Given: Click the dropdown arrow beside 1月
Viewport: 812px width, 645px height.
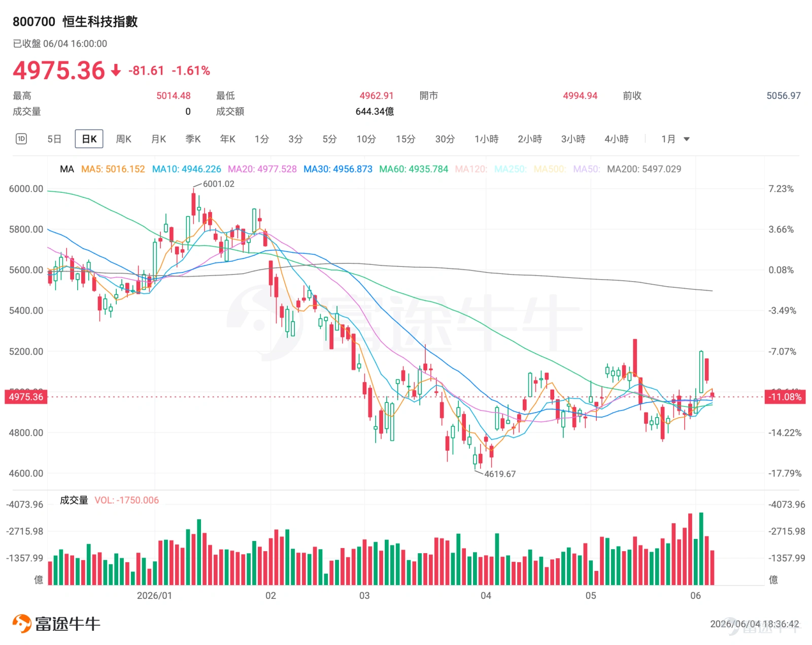Looking at the screenshot, I should click(687, 139).
